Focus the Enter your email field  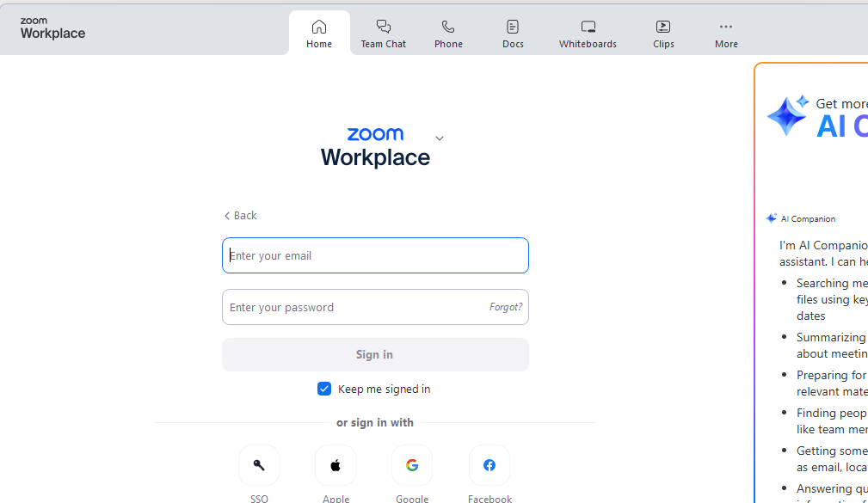tap(375, 255)
